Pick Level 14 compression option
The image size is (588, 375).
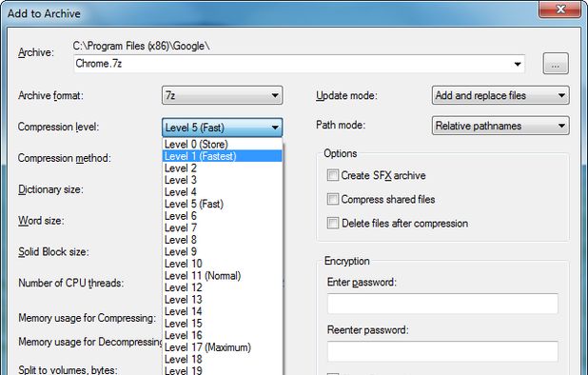(223, 311)
